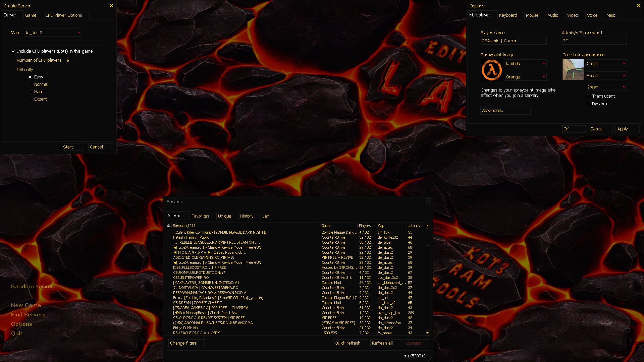Open the Map dropdown showing de_dust2
The image size is (644, 362).
coord(53,33)
